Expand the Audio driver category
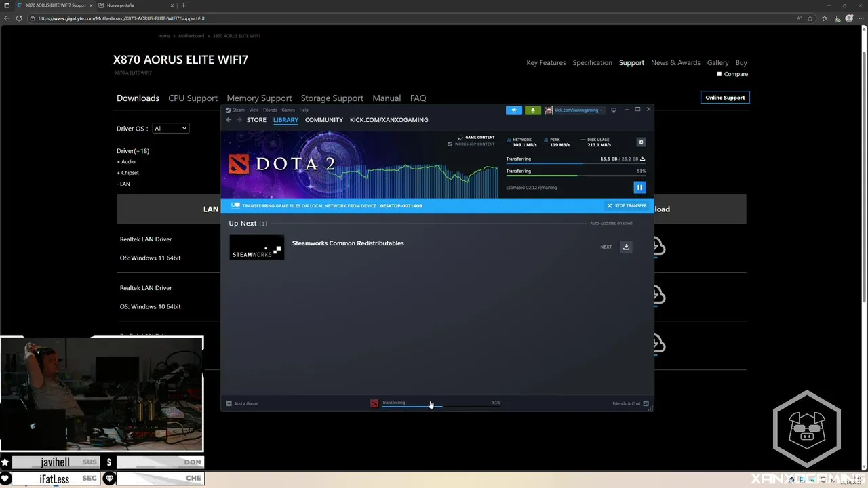This screenshot has width=868, height=488. pos(126,161)
